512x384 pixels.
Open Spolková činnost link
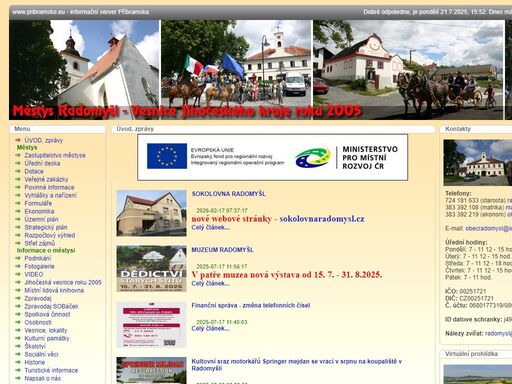click(47, 314)
